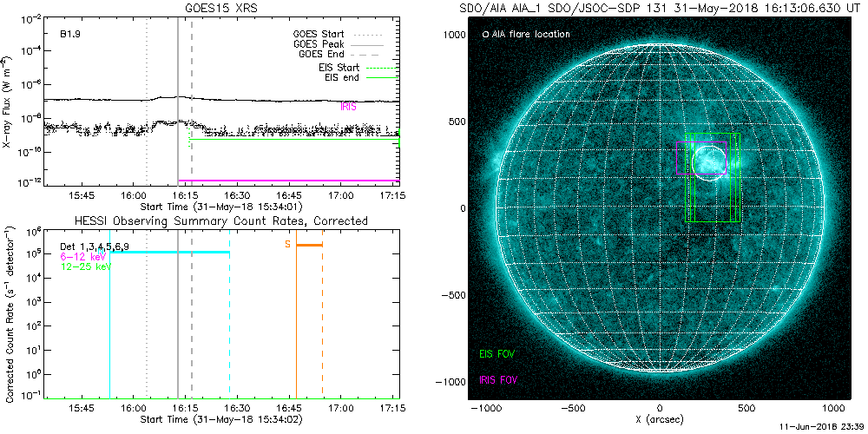Screen dimensions: 868x434
Task: Click the small circle icon beside 'AIA flare location'
Action: (x=485, y=35)
